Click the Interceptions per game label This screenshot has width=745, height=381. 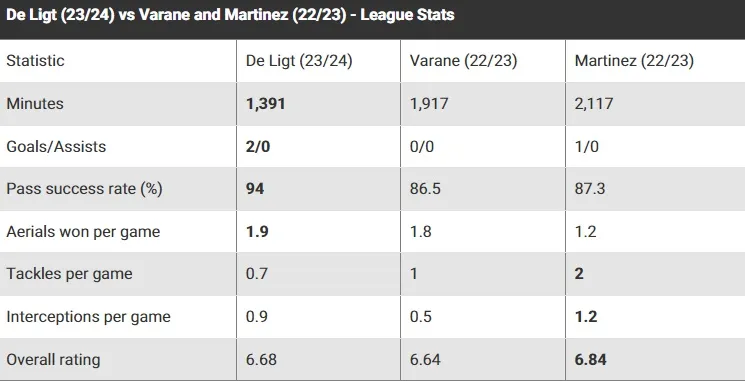(88, 317)
